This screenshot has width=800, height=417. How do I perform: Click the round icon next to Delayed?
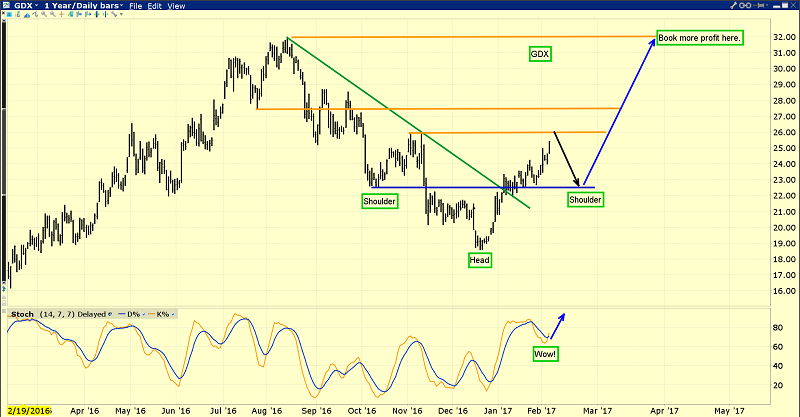[x=110, y=314]
